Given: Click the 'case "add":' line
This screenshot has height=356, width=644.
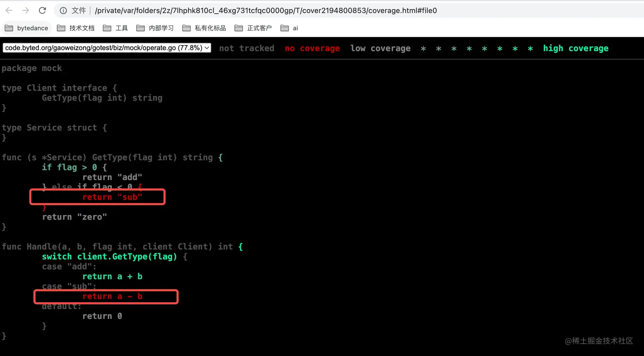Looking at the screenshot, I should coord(69,267).
